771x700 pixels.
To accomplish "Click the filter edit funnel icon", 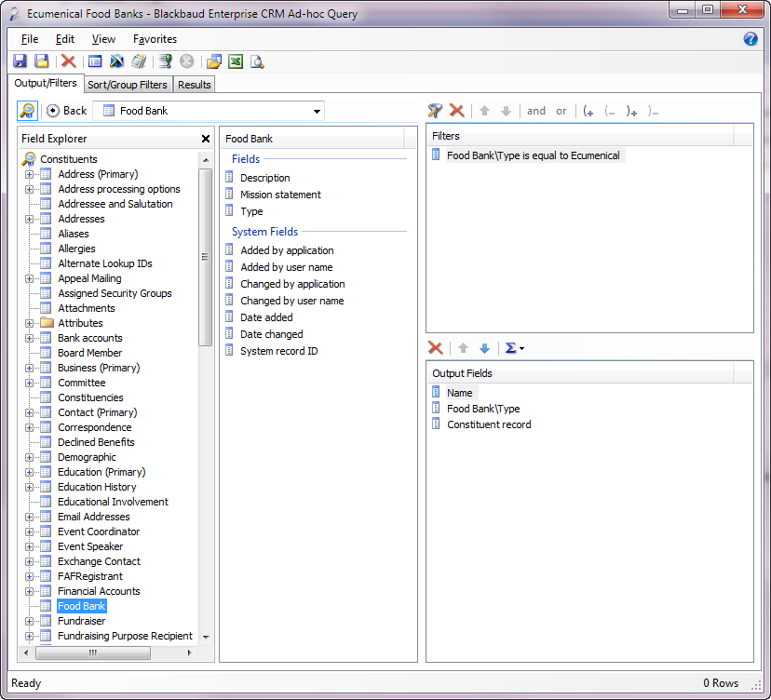I will [x=435, y=111].
